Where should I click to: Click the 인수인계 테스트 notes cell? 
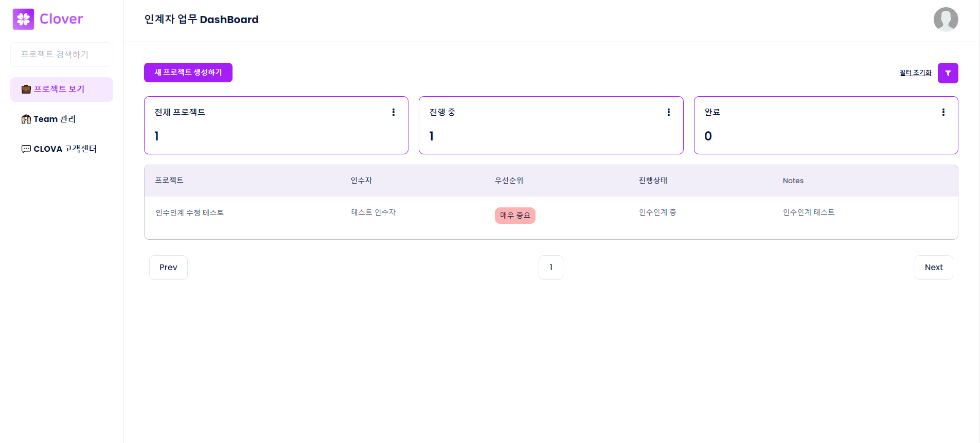click(809, 212)
